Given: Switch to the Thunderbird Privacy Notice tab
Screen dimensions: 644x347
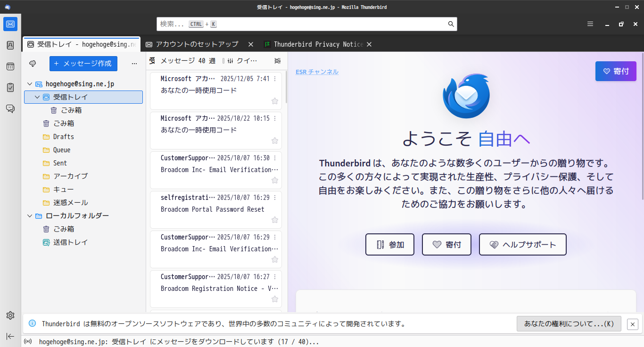Looking at the screenshot, I should tap(318, 44).
